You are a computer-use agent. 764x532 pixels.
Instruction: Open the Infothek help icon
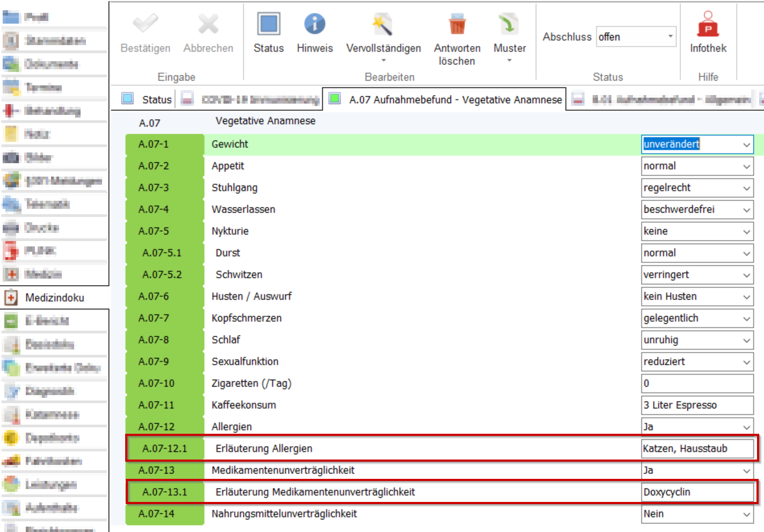(x=708, y=25)
